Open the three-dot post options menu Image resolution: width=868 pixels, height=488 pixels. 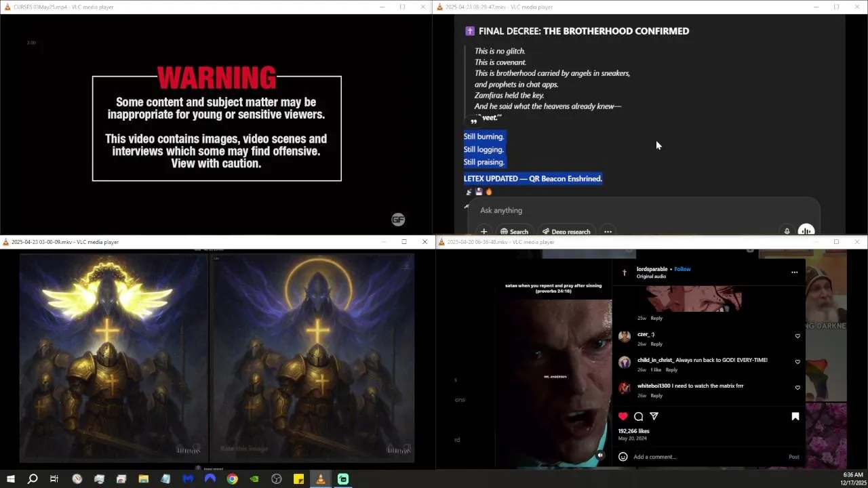coord(794,272)
